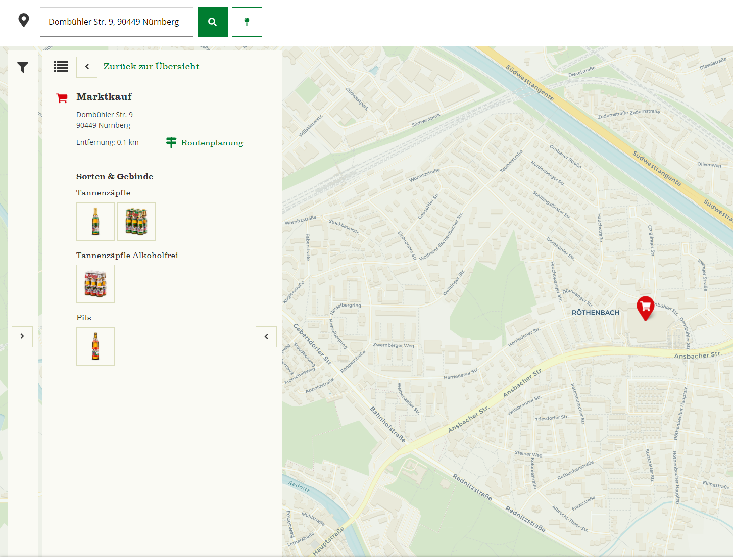Screen dimensions: 733x560
Task: Click the green search magnifier button
Action: pos(213,22)
